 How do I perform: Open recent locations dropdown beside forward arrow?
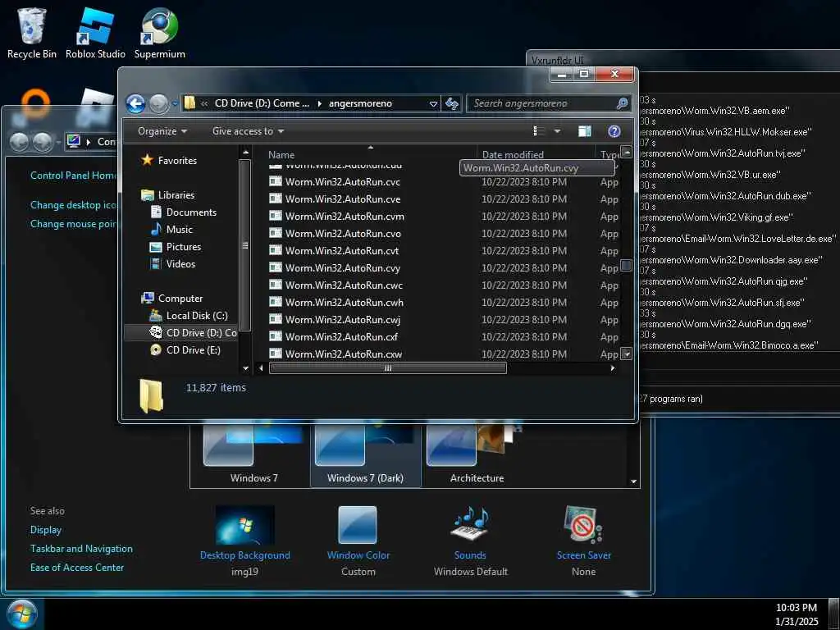pyautogui.click(x=175, y=104)
